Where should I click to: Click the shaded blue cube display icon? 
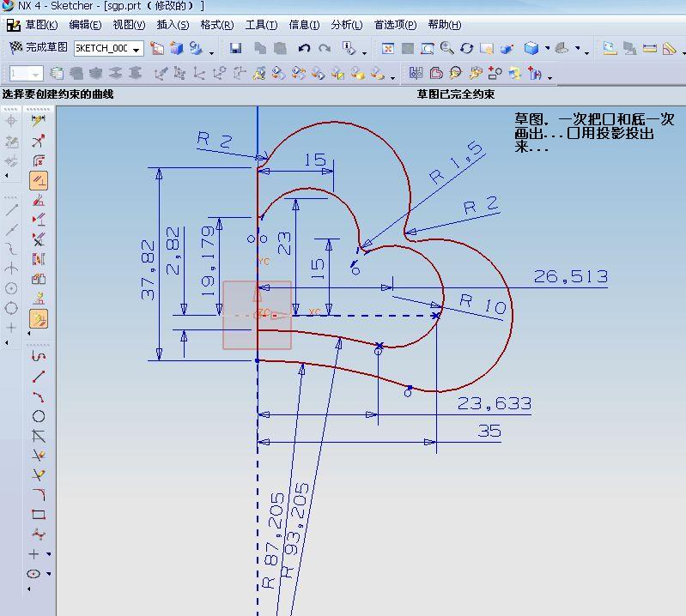pos(531,48)
